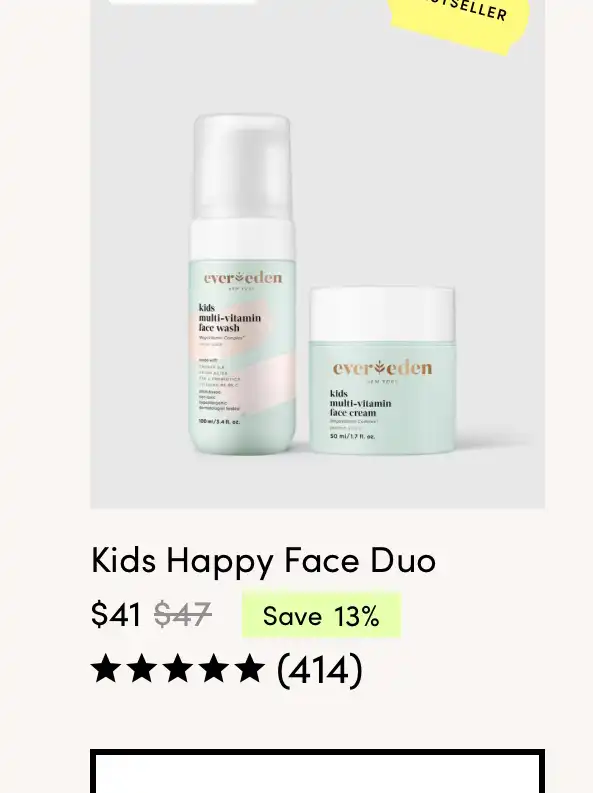Open the Kids Happy Face Duo product title
The width and height of the screenshot is (593, 793).
pyautogui.click(x=263, y=561)
